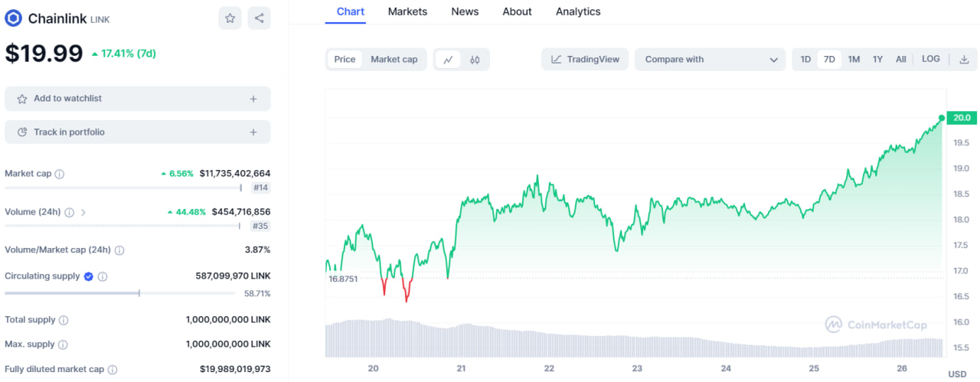Viewport: 980px width, 382px height.
Task: Open the Analytics tab
Action: (578, 11)
